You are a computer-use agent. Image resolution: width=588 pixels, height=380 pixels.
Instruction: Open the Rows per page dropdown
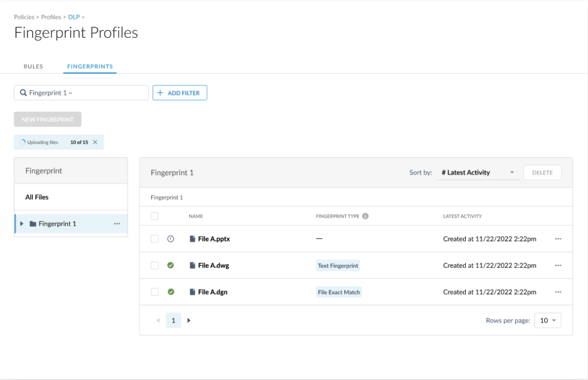point(547,321)
